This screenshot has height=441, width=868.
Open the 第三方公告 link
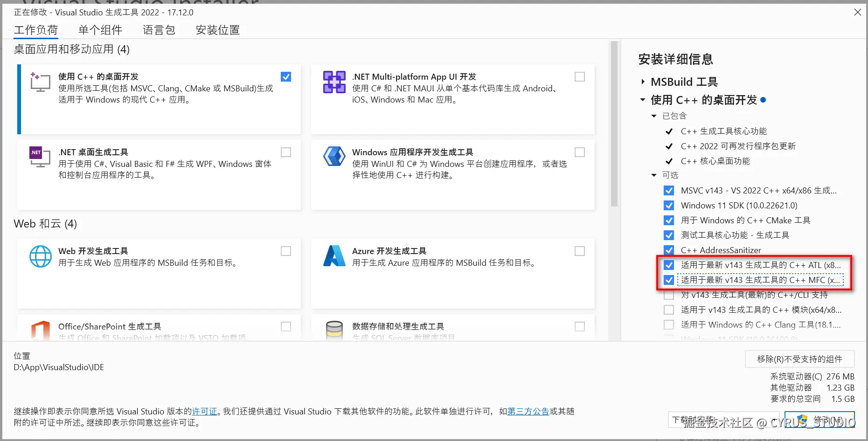pos(528,412)
